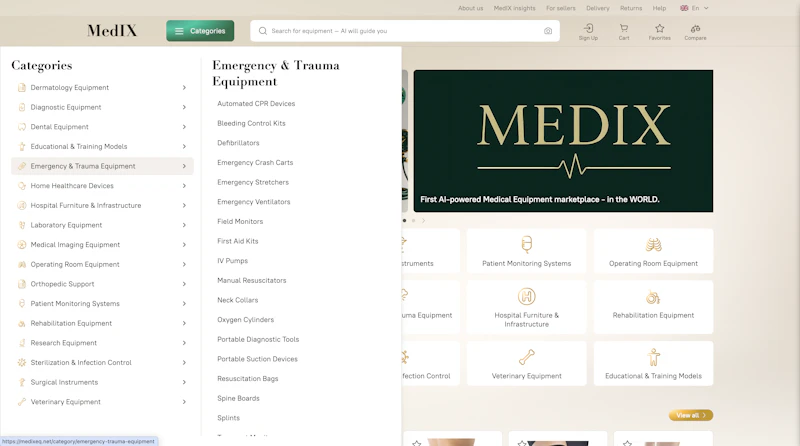
Task: Click the Operating Room Equipment list icon
Action: 21,264
